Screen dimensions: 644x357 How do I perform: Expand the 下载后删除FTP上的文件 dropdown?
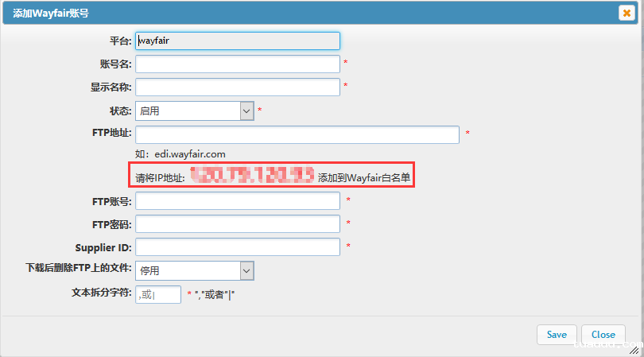[195, 271]
